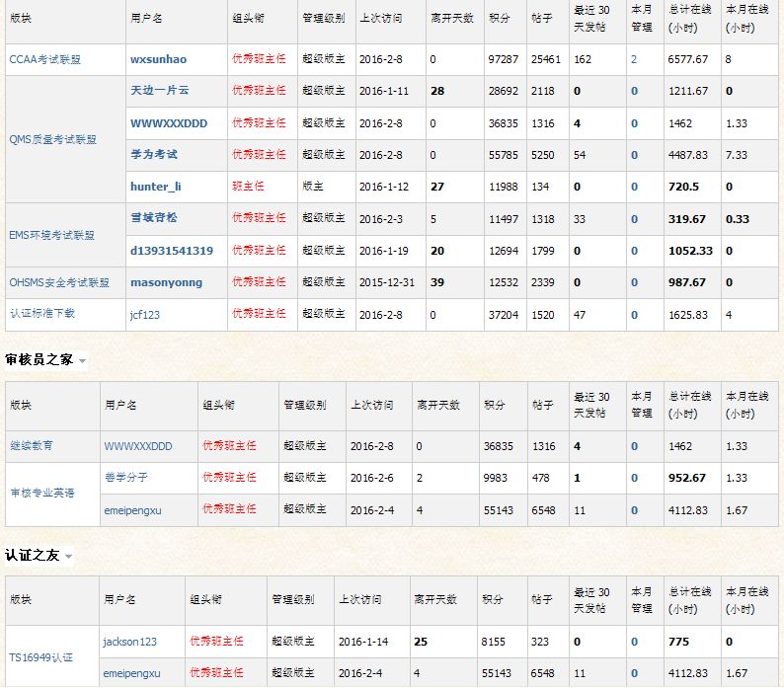View WWWXXXDDD in QMS质量考试联盟 rows
Screen dimensions: 784x688
point(169,123)
